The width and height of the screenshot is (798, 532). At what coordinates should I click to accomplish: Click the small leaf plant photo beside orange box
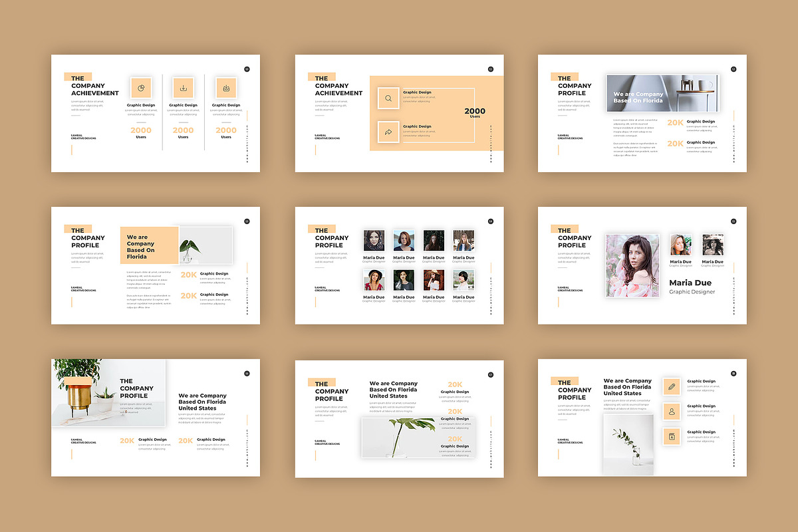(205, 245)
